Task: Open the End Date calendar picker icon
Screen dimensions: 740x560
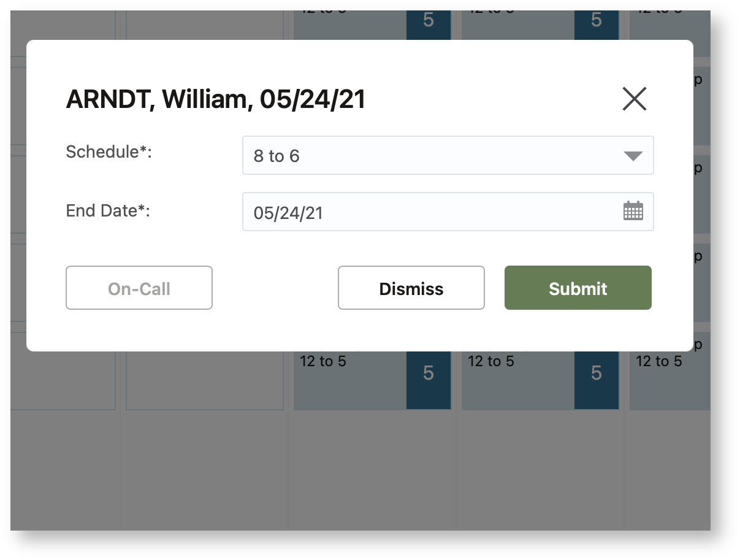Action: pyautogui.click(x=634, y=211)
